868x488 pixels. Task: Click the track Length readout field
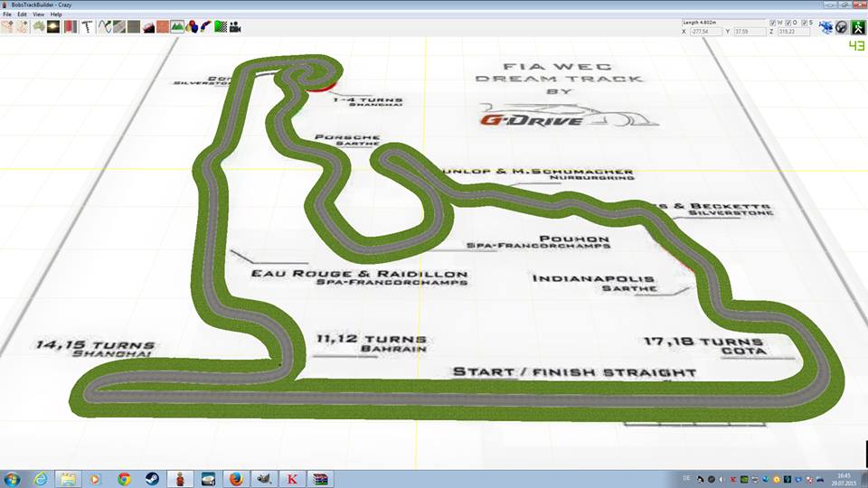click(723, 23)
